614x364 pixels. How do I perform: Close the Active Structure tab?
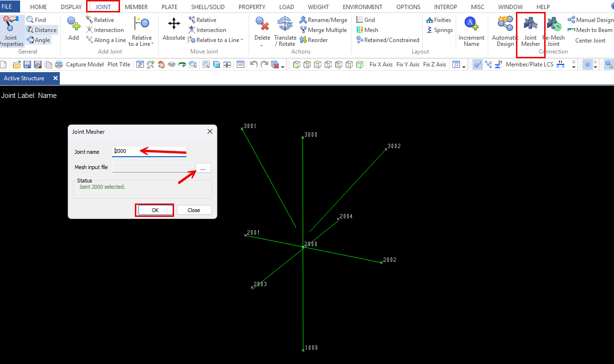click(x=55, y=78)
